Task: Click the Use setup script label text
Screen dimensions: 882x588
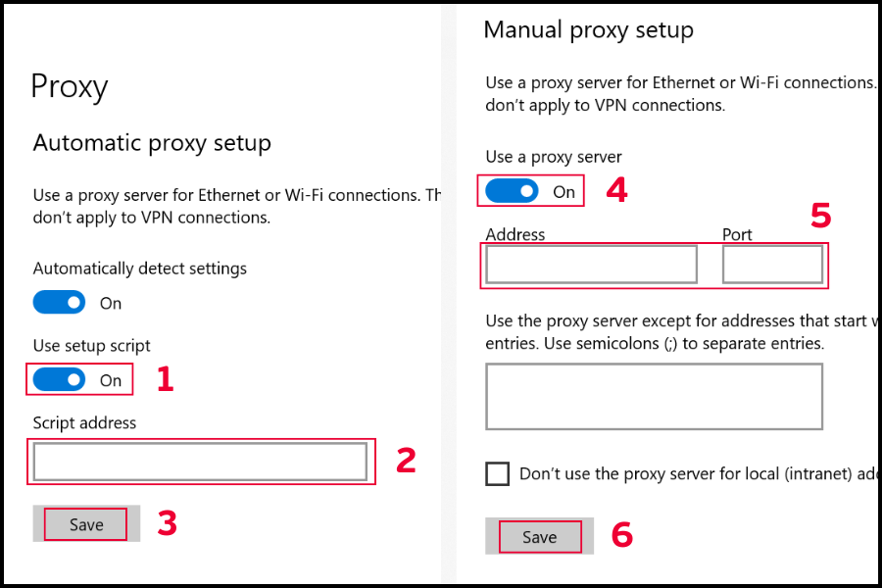Action: click(x=92, y=346)
